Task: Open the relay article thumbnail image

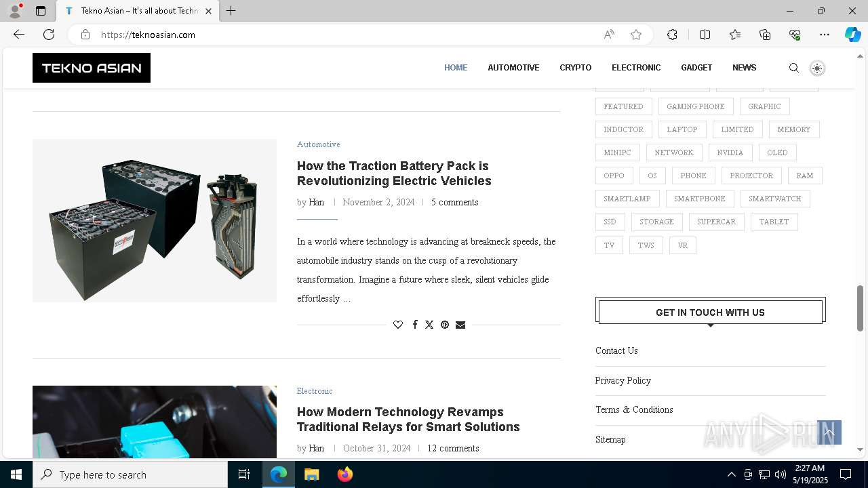Action: pyautogui.click(x=155, y=422)
